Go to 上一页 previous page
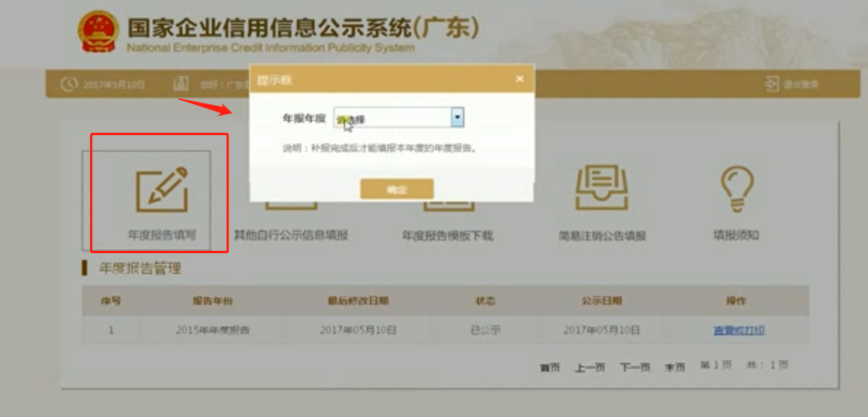This screenshot has width=868, height=417. pyautogui.click(x=590, y=367)
